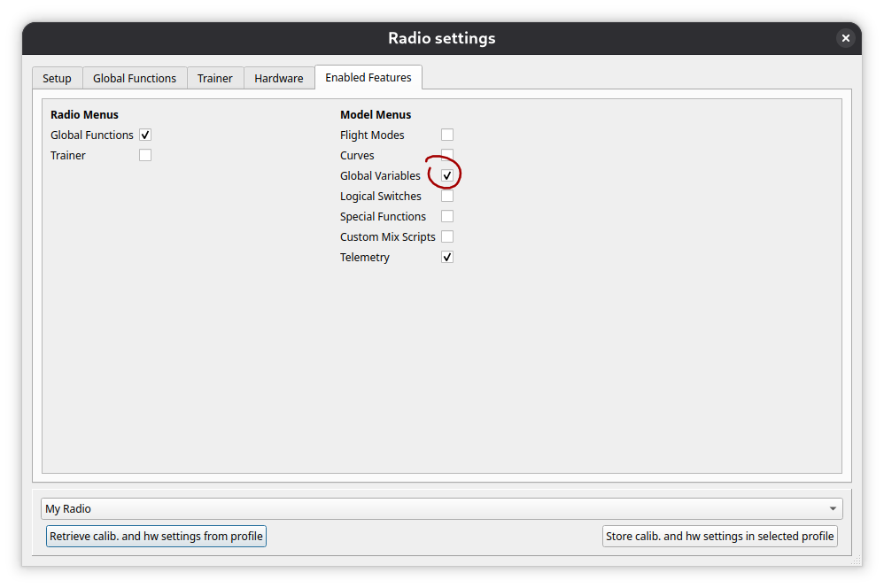Check the Logical Switches option
Screen dimensions: 884x588
[x=447, y=197]
